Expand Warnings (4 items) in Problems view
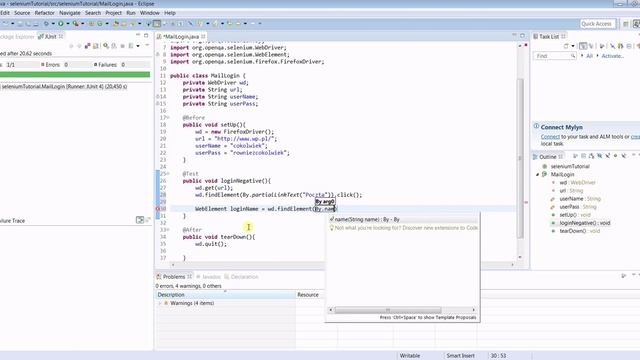The height and width of the screenshot is (360, 640). [x=160, y=303]
